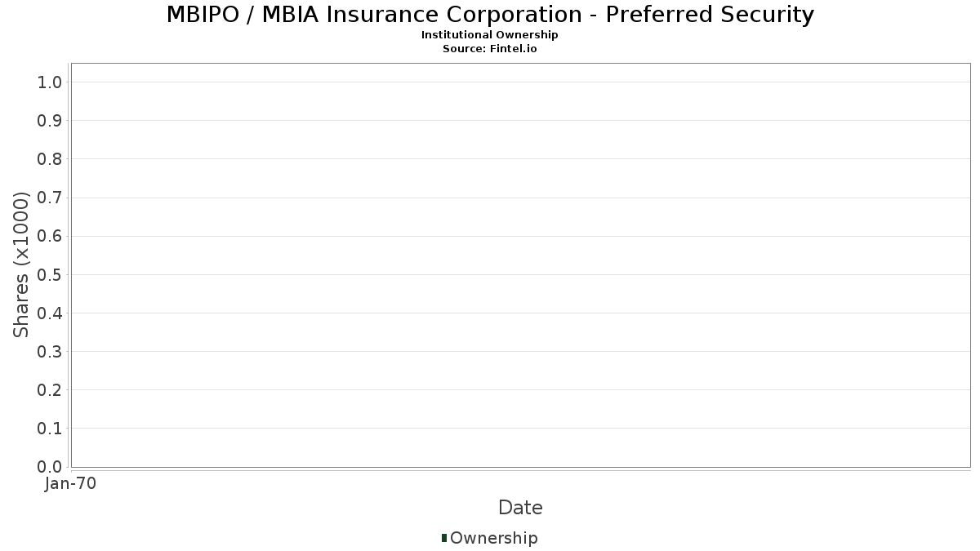Select the 0.0 y-axis tick label
Viewport: 980px width, 551px height.
(x=50, y=467)
